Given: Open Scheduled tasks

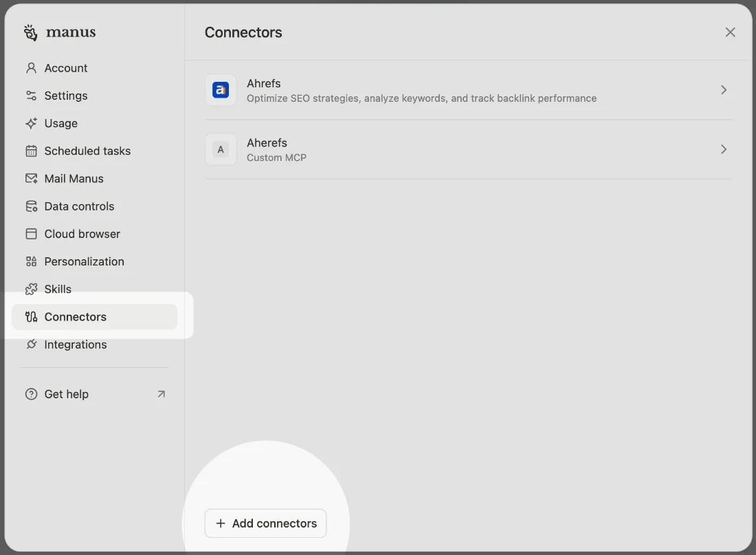Looking at the screenshot, I should point(95,151).
